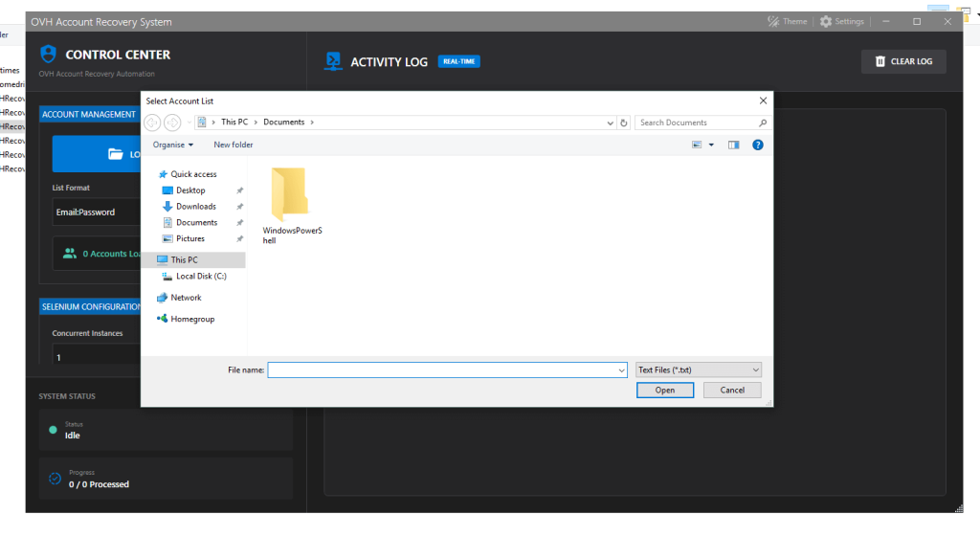This screenshot has height=537, width=980.
Task: Click New folder in the toolbar
Action: click(233, 145)
